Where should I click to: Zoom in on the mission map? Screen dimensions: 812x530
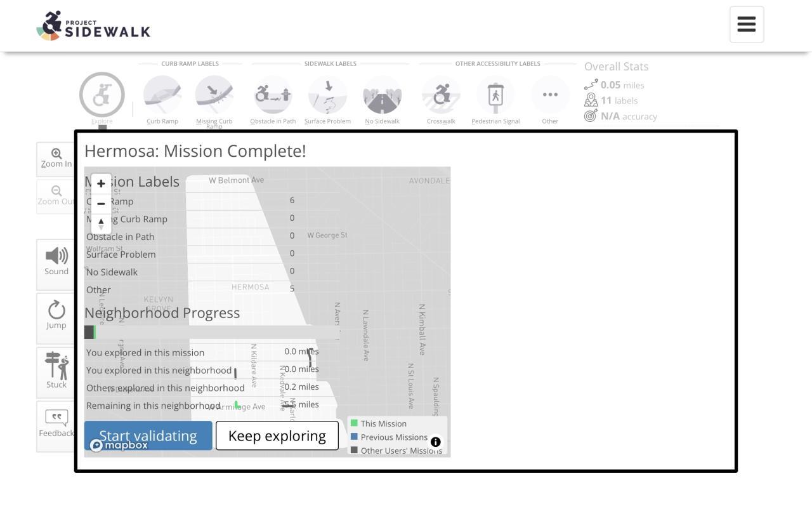pyautogui.click(x=101, y=183)
